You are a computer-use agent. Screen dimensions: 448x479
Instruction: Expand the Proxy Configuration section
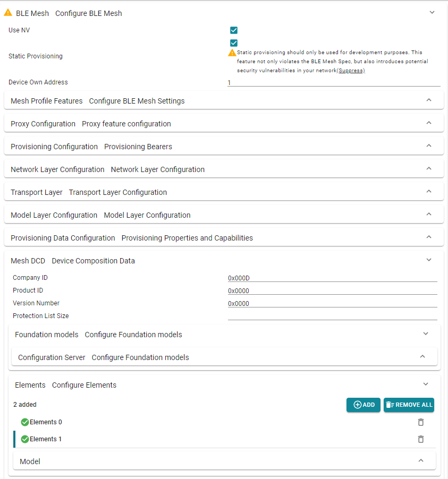pyautogui.click(x=429, y=123)
